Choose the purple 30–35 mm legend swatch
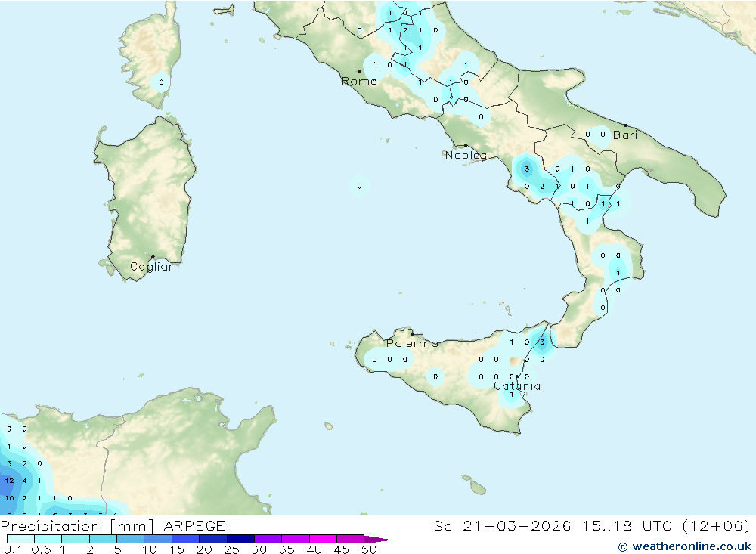The width and height of the screenshot is (756, 554). [268, 540]
